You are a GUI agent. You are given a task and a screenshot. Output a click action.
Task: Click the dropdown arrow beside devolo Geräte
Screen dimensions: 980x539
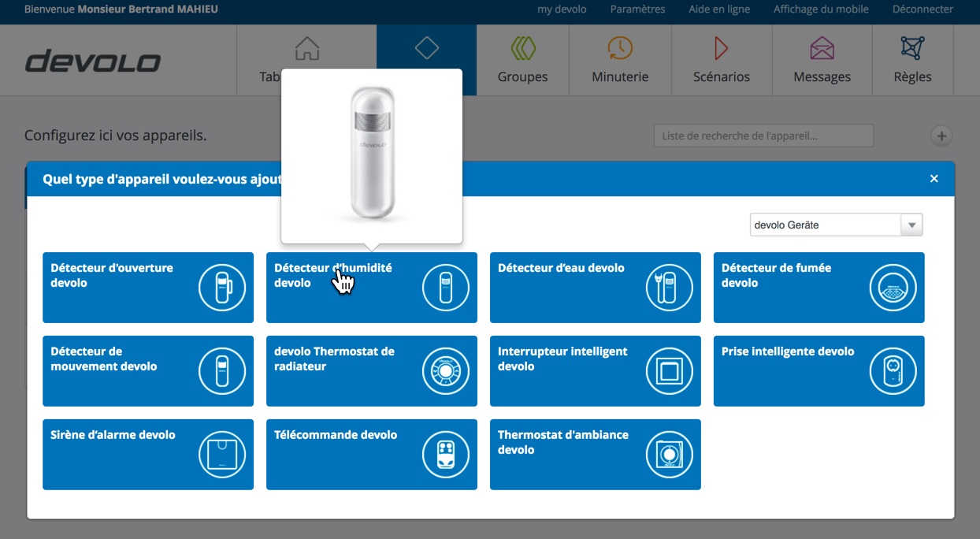point(911,225)
